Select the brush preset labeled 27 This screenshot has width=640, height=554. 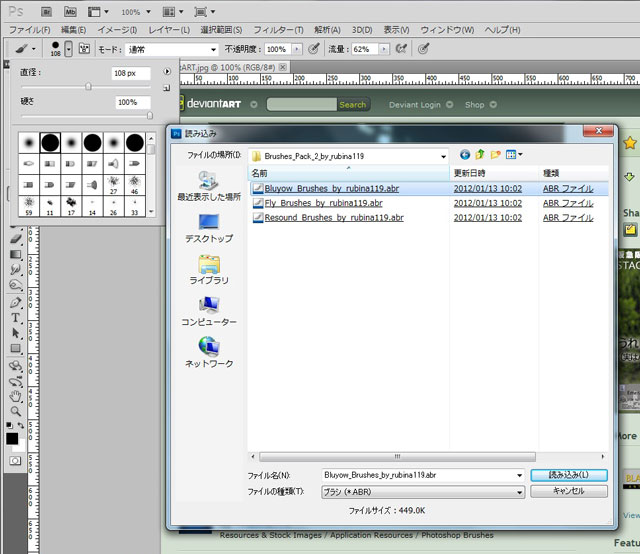click(x=113, y=185)
